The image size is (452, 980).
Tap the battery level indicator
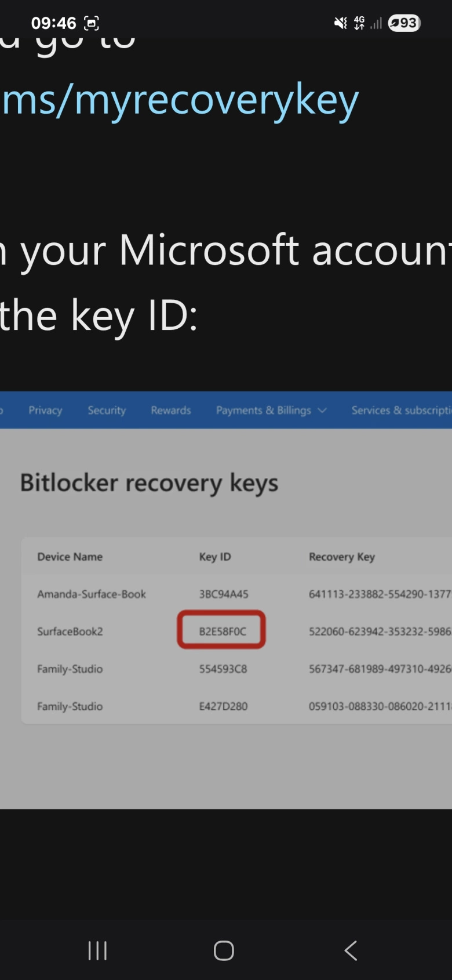click(404, 23)
